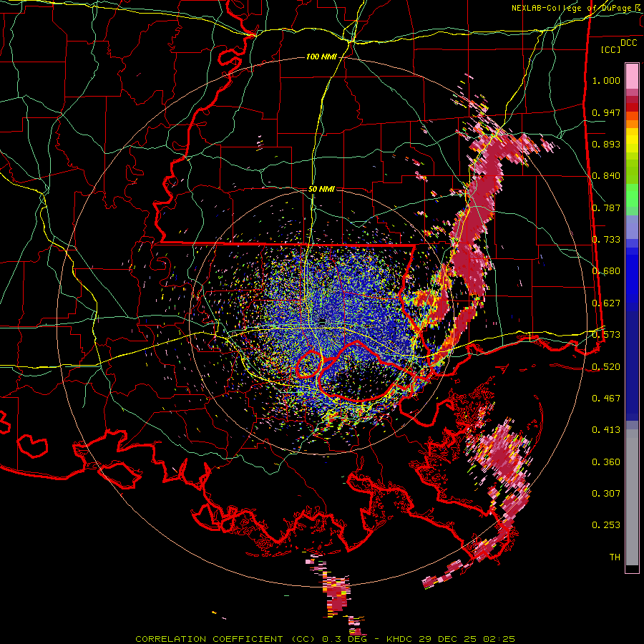Click the gray section of the color bar

(x=632, y=497)
